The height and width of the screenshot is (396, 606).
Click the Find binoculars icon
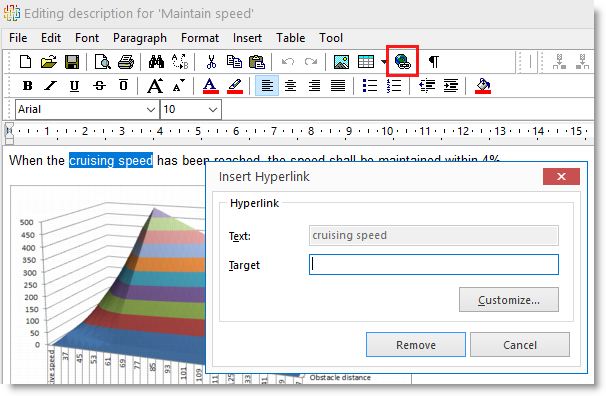pos(156,62)
